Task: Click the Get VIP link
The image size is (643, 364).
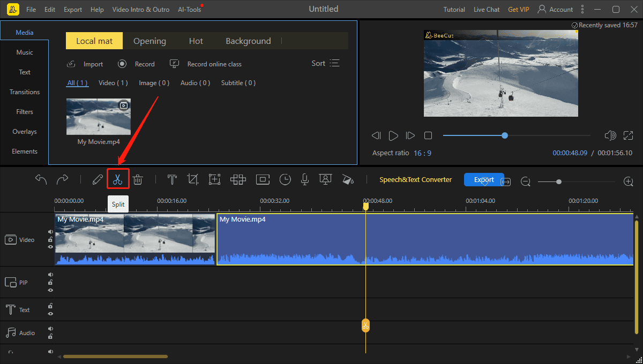Action: [520, 10]
